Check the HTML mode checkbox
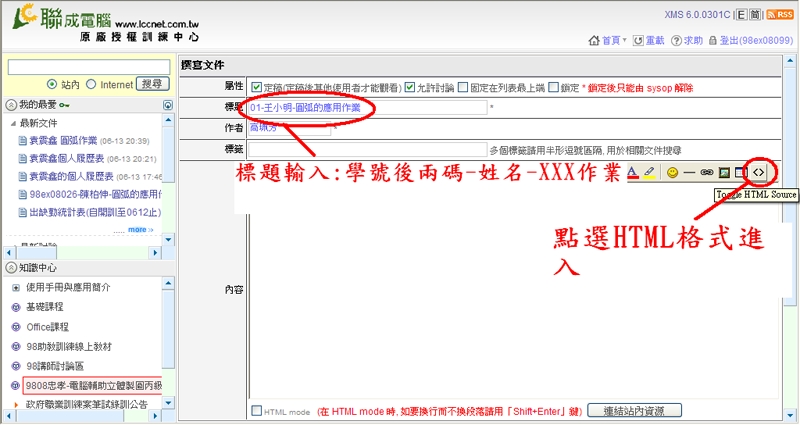The image size is (800, 425). click(257, 411)
